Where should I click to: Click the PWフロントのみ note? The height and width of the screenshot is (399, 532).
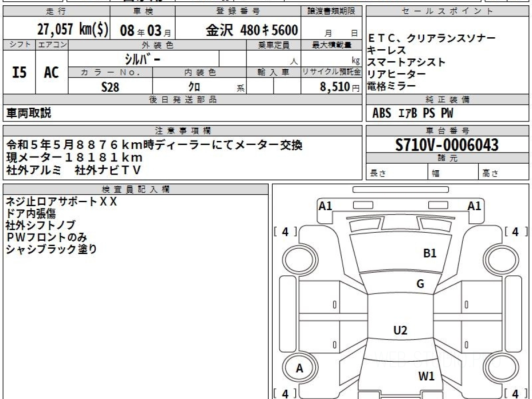[47, 237]
